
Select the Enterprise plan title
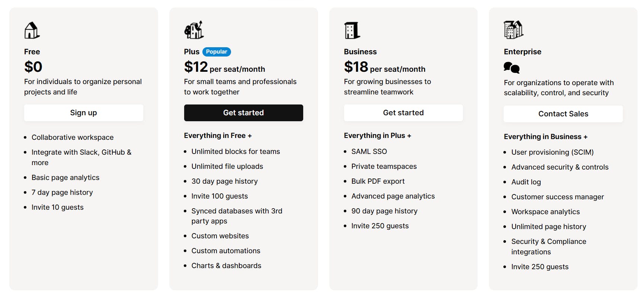522,52
